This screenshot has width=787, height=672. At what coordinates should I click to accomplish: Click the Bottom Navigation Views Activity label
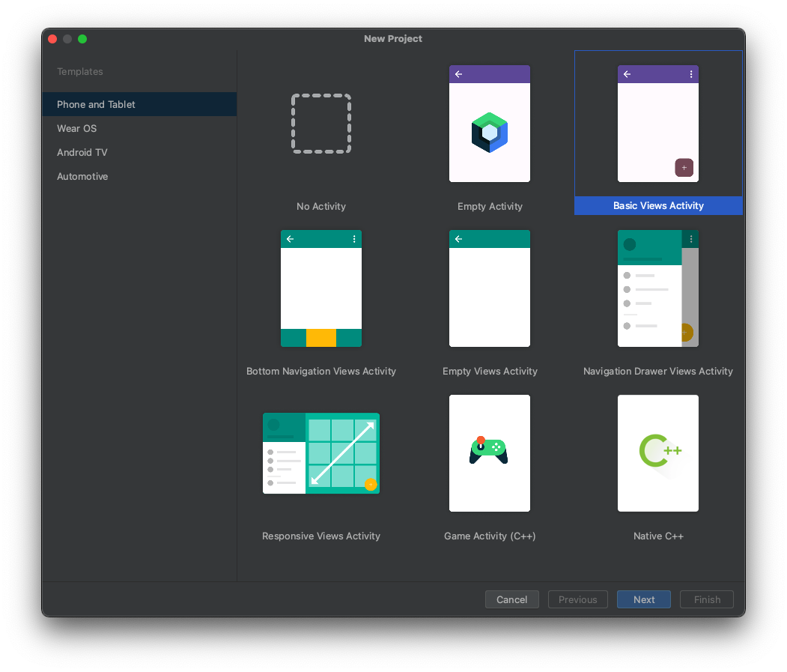point(321,371)
